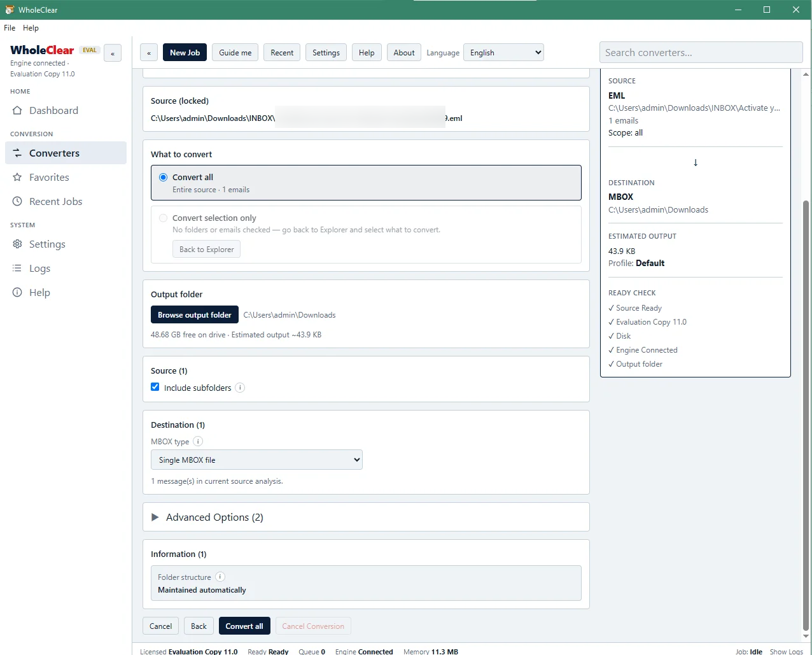Click Profile: Default text in summary
The image size is (812, 655).
click(636, 264)
